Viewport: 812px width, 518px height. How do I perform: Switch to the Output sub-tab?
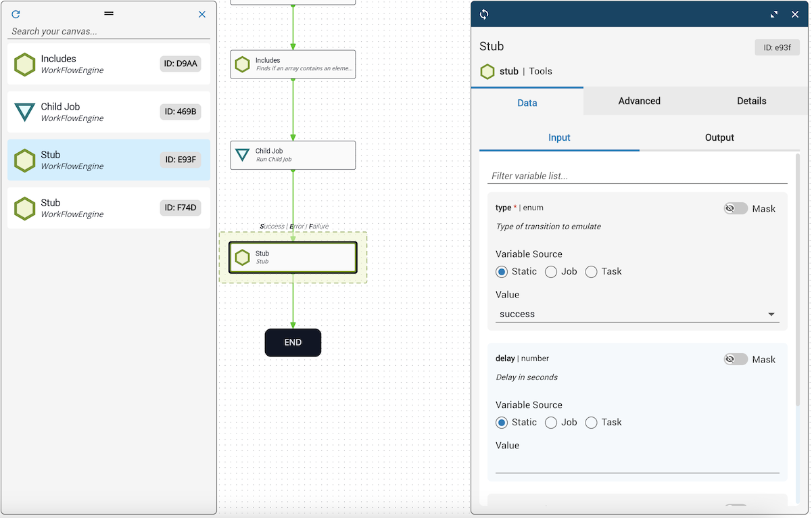tap(719, 138)
